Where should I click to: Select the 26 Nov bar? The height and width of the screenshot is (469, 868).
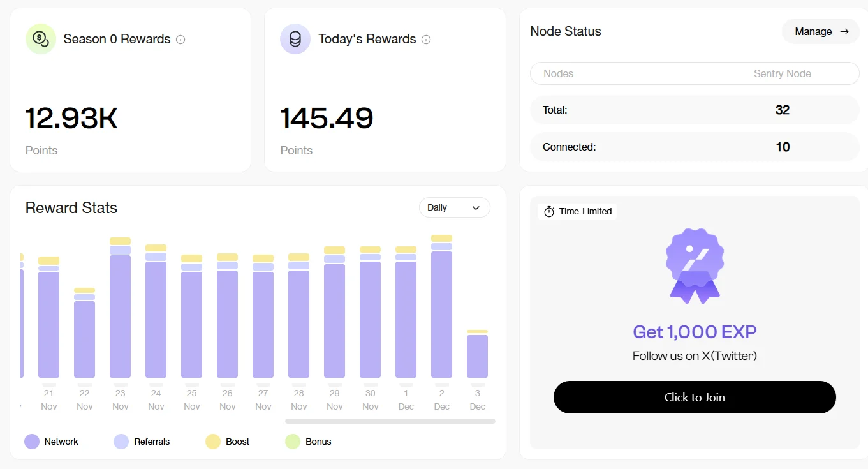[x=228, y=315]
